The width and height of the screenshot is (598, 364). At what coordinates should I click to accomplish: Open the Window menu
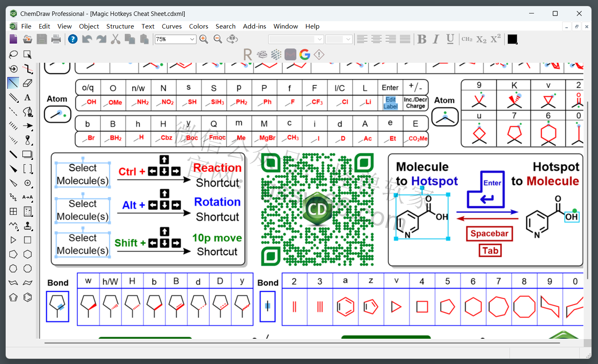click(286, 26)
